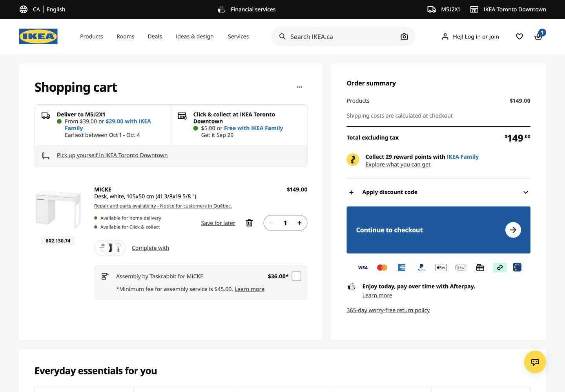The image size is (565, 392).
Task: Click Continue to checkout
Action: click(x=439, y=230)
